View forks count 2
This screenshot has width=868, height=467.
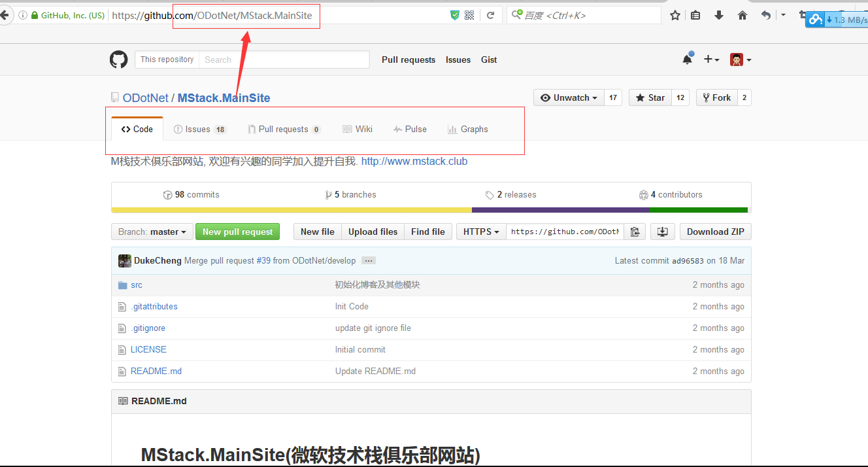point(744,97)
